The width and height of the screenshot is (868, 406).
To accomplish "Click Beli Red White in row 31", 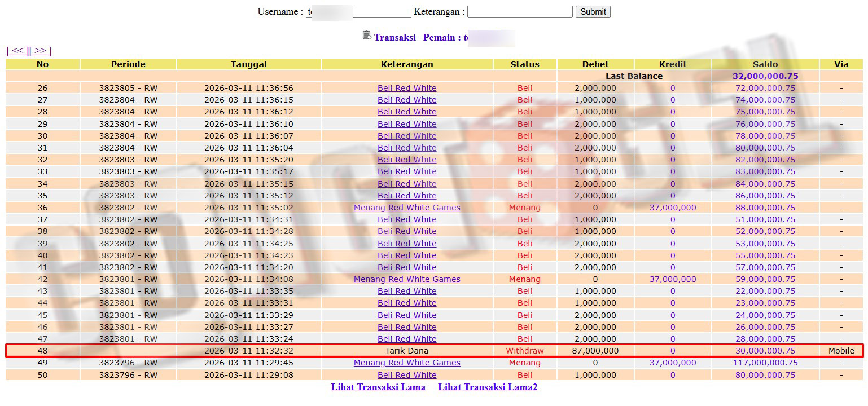I will pyautogui.click(x=407, y=148).
